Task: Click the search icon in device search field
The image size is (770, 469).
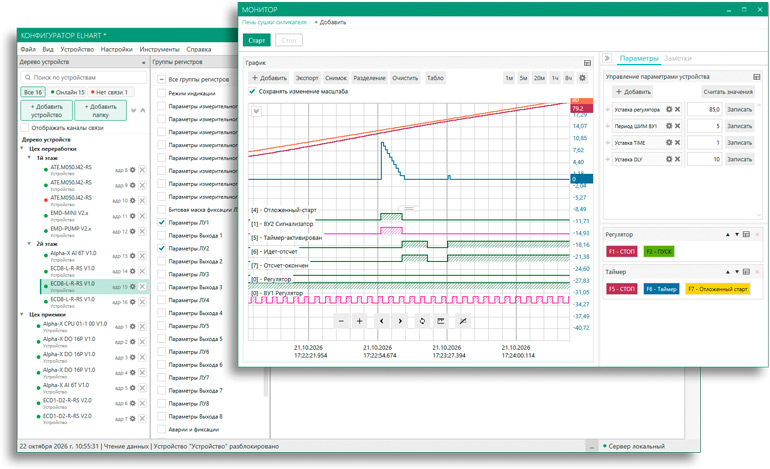Action: tap(28, 78)
